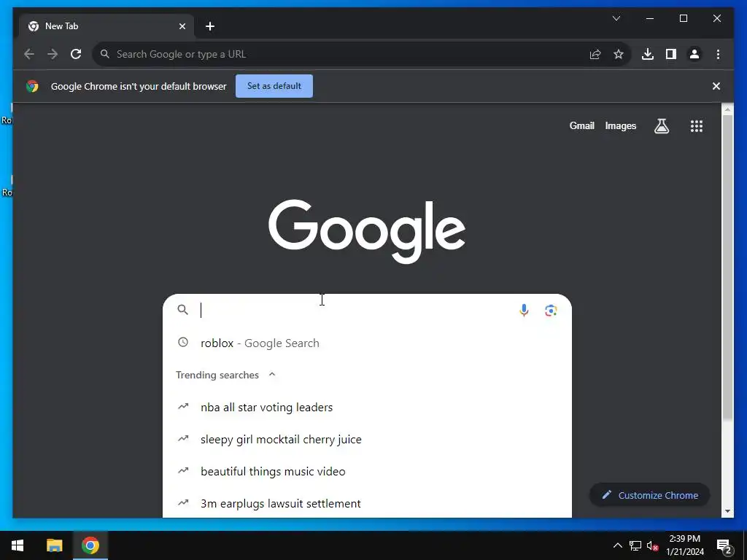Collapse the Trending searches section
The image size is (747, 560).
tap(272, 374)
